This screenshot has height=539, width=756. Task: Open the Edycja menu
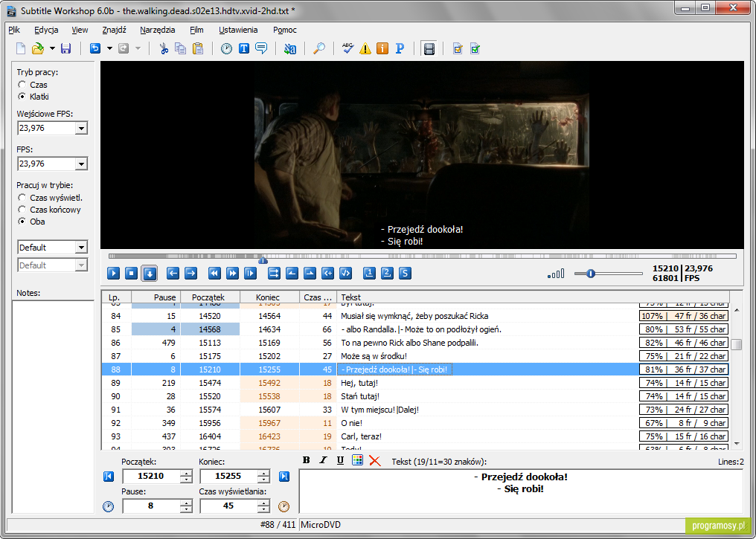pos(46,30)
